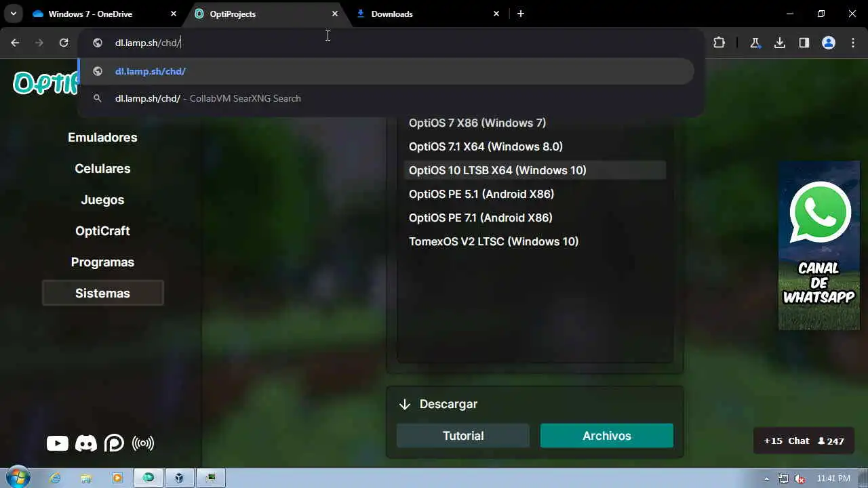Click the Descargar down-arrow icon
868x488 pixels.
coord(405,404)
